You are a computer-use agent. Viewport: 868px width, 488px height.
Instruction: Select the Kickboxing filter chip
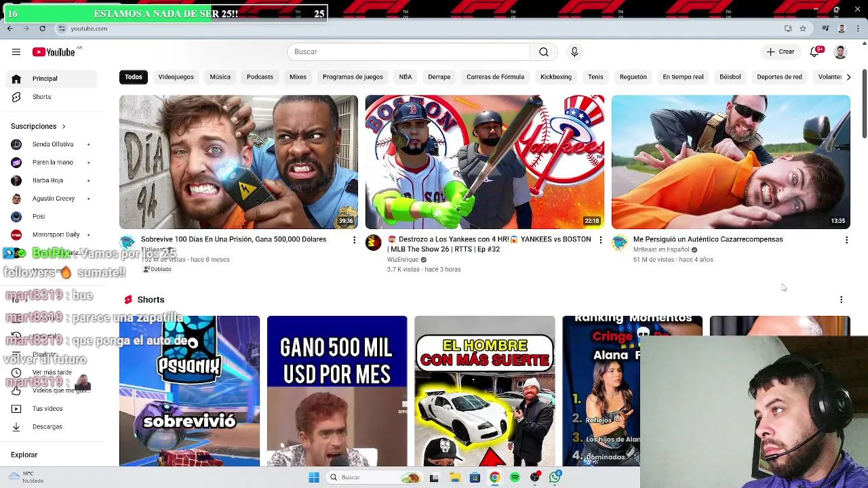556,77
